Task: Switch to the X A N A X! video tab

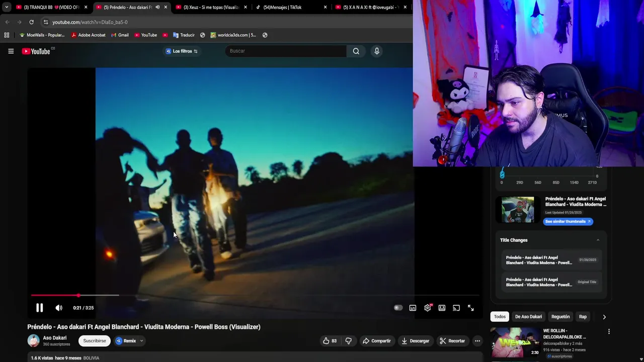Action: (370, 7)
